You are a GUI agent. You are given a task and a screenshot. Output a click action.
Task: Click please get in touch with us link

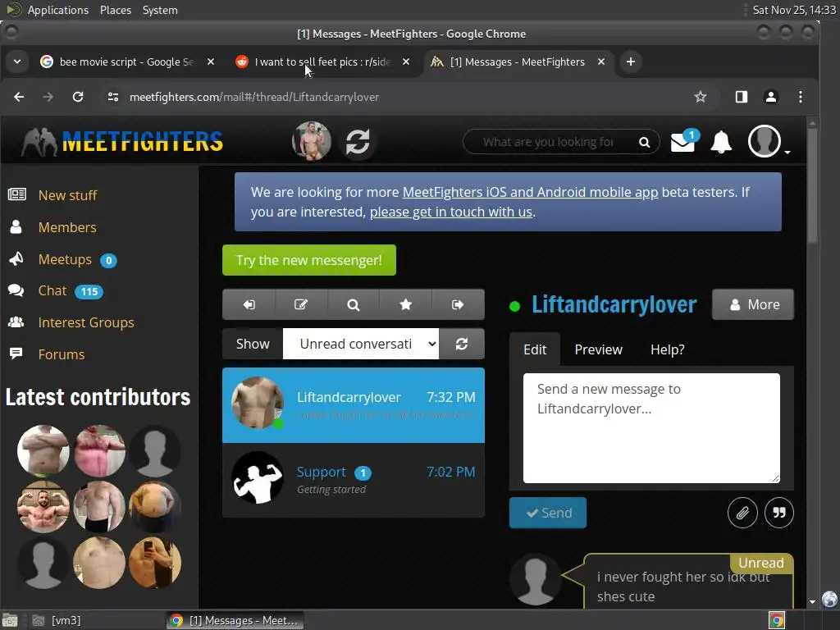(451, 212)
